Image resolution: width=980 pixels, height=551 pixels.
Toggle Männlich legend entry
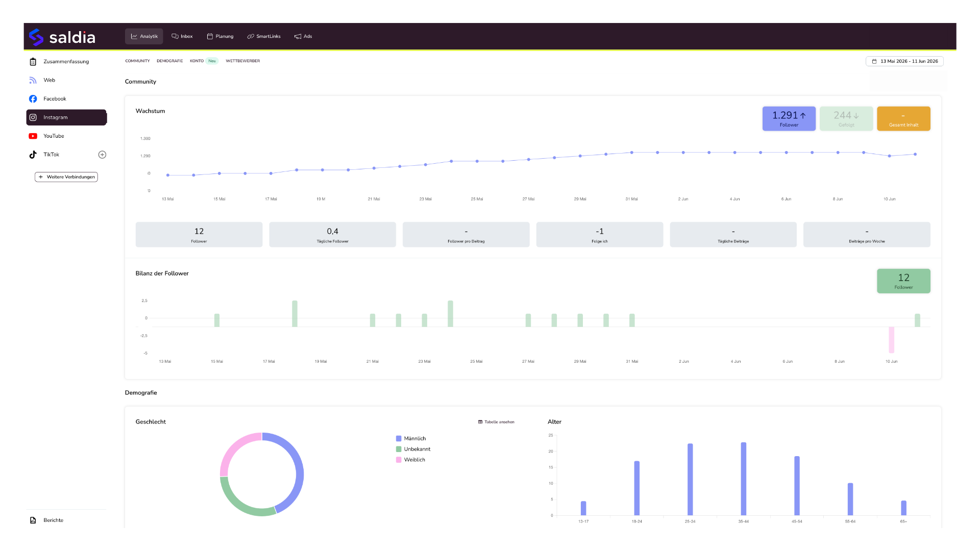(x=411, y=439)
